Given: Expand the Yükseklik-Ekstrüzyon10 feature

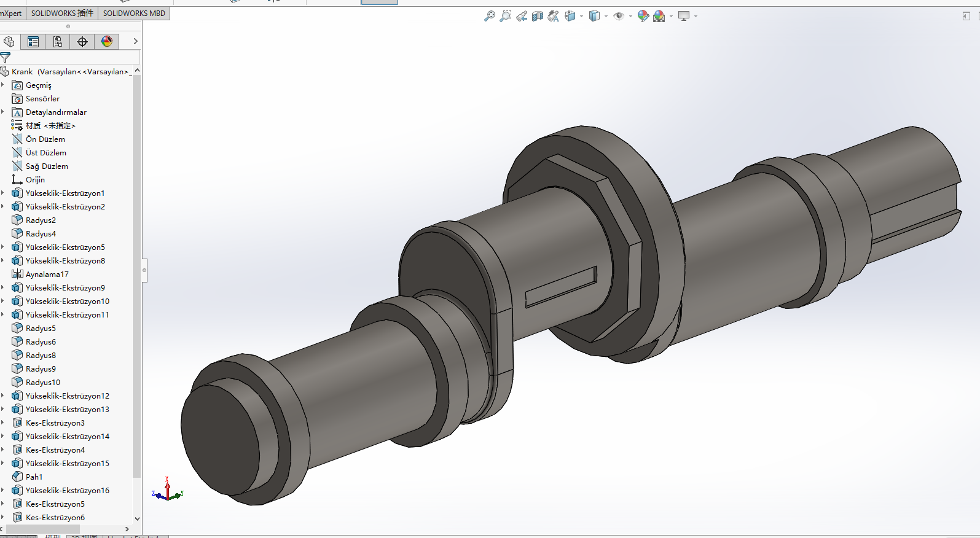Looking at the screenshot, I should [x=2, y=301].
